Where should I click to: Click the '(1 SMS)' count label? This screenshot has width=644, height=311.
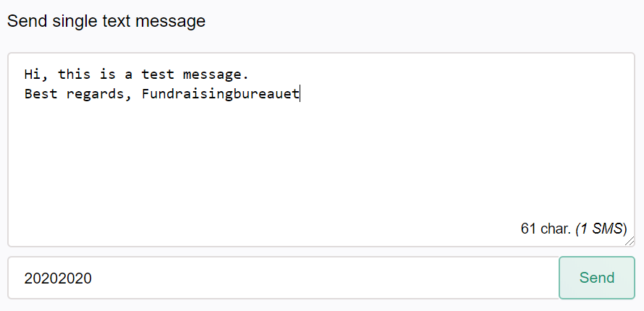pyautogui.click(x=601, y=229)
